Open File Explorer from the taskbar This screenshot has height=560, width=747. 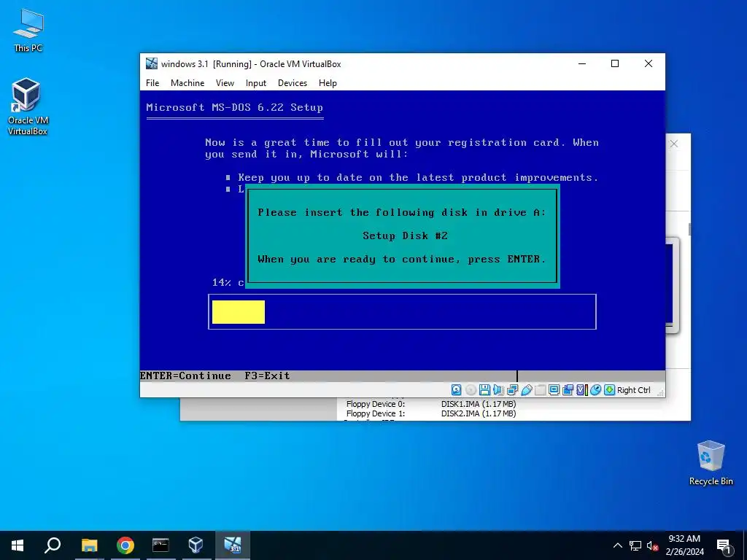click(x=89, y=545)
